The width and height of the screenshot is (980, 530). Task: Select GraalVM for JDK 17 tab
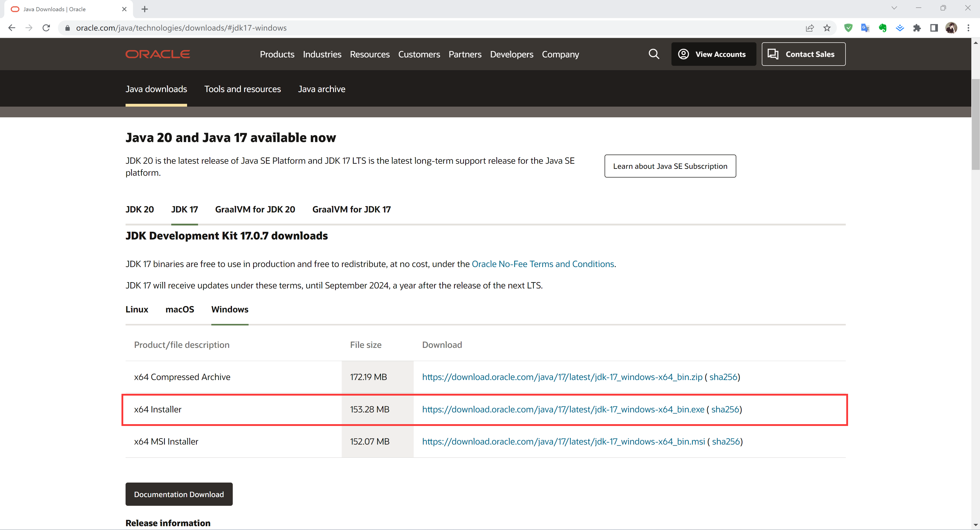coord(351,209)
